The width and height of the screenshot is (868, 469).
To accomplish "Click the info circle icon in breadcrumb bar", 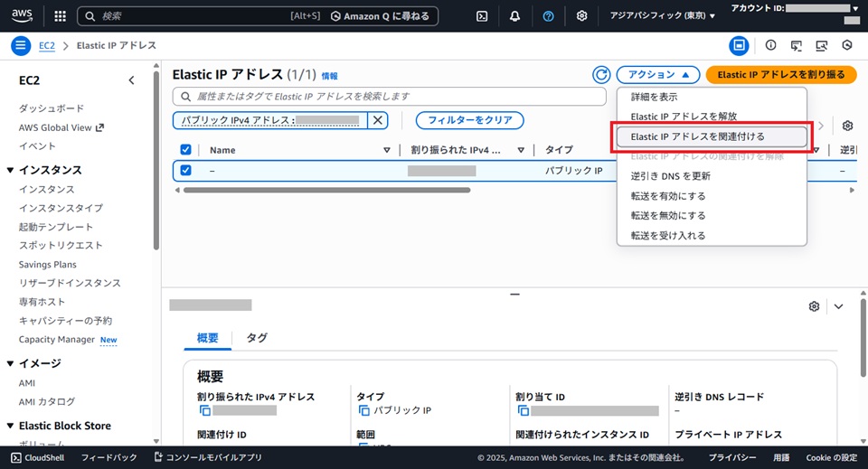I will point(770,45).
